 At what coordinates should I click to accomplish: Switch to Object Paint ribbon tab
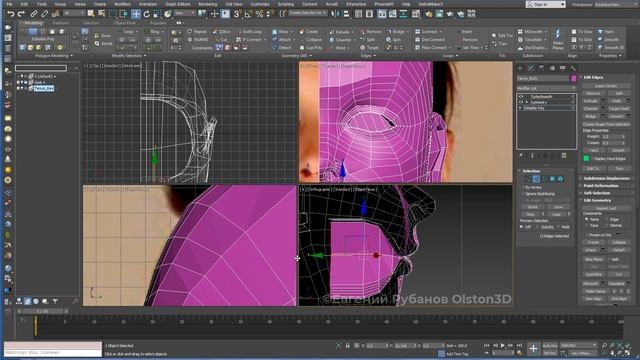point(125,23)
